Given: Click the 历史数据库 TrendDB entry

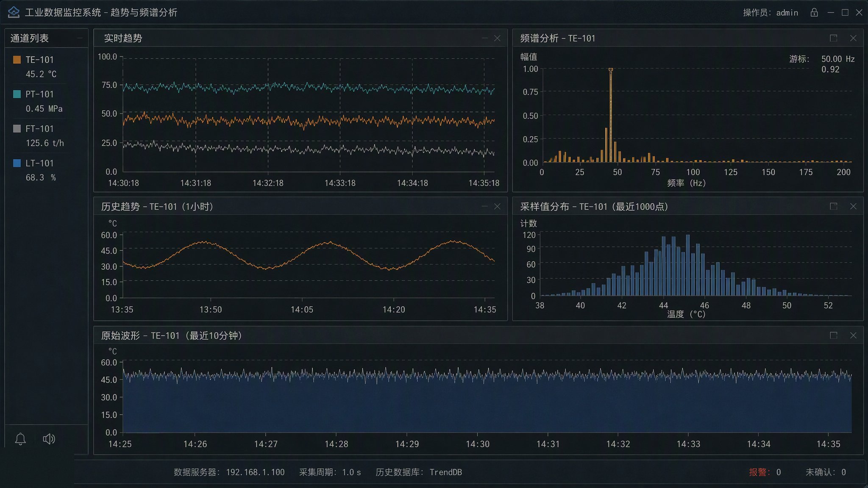Looking at the screenshot, I should coord(419,472).
